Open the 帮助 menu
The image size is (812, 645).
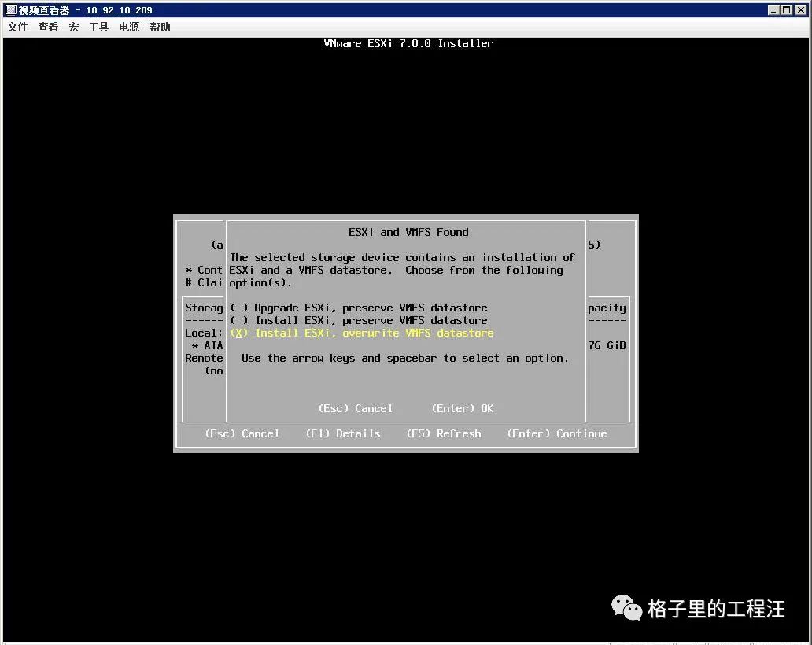click(160, 27)
